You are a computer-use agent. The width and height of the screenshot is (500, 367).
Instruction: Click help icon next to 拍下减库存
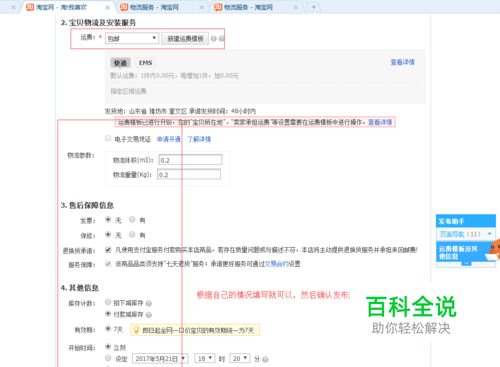[x=149, y=303]
